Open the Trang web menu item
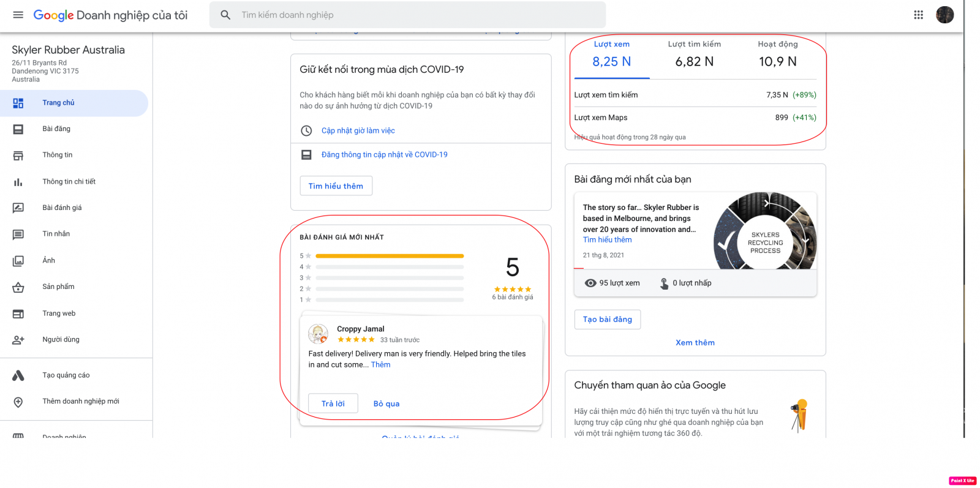Viewport: 980px width, 488px height. [74, 313]
